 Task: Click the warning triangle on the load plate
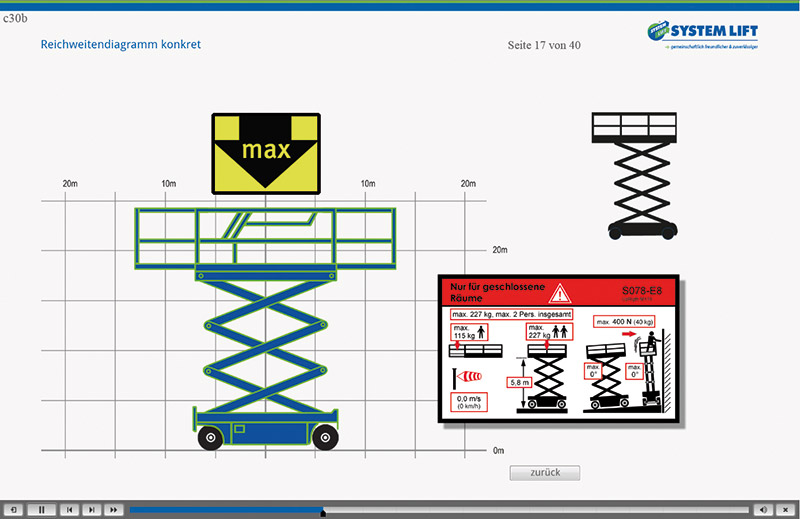tap(561, 293)
